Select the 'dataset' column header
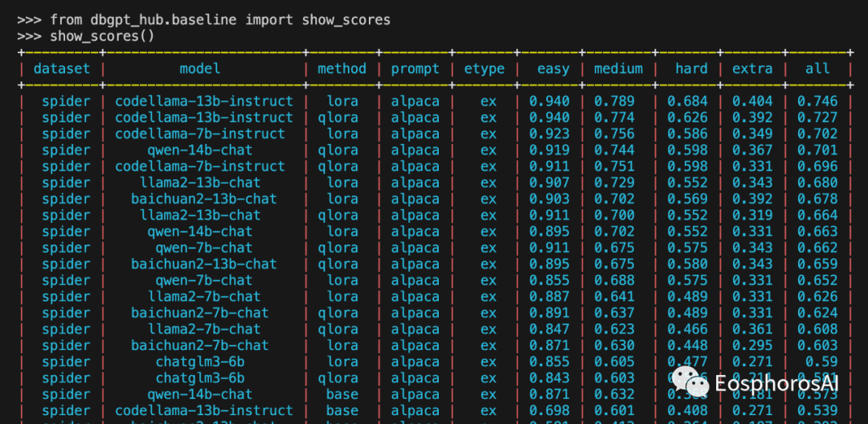Image resolution: width=868 pixels, height=424 pixels. [61, 68]
